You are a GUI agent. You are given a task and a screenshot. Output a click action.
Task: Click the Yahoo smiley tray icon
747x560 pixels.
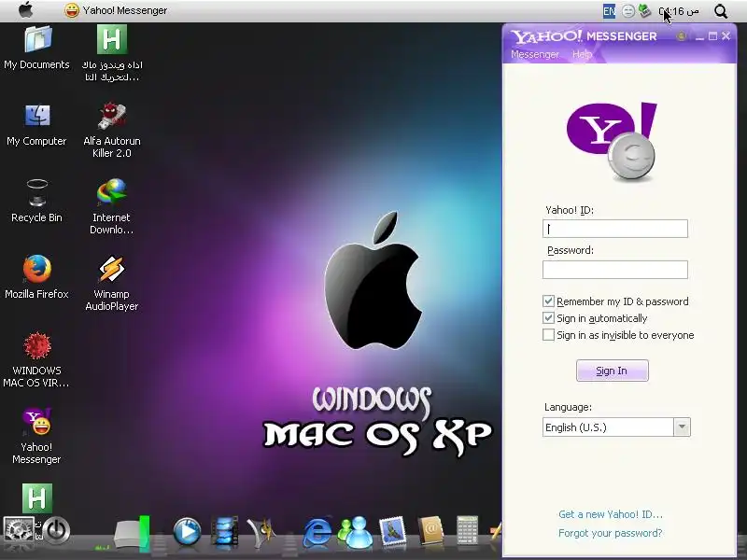628,11
